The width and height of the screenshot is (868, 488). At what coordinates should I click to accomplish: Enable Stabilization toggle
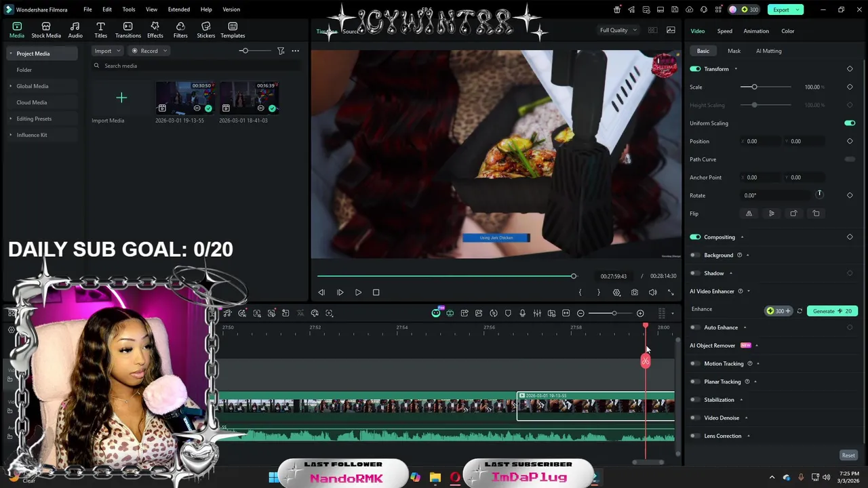[x=695, y=400]
